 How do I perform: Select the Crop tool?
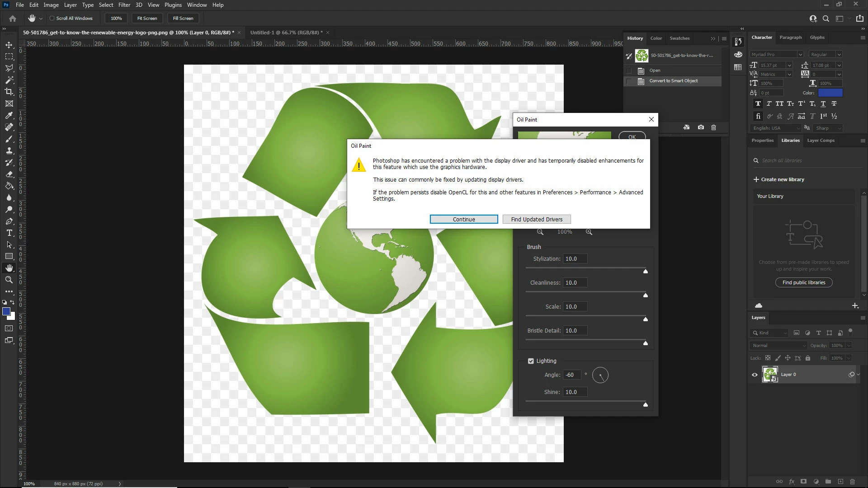9,92
